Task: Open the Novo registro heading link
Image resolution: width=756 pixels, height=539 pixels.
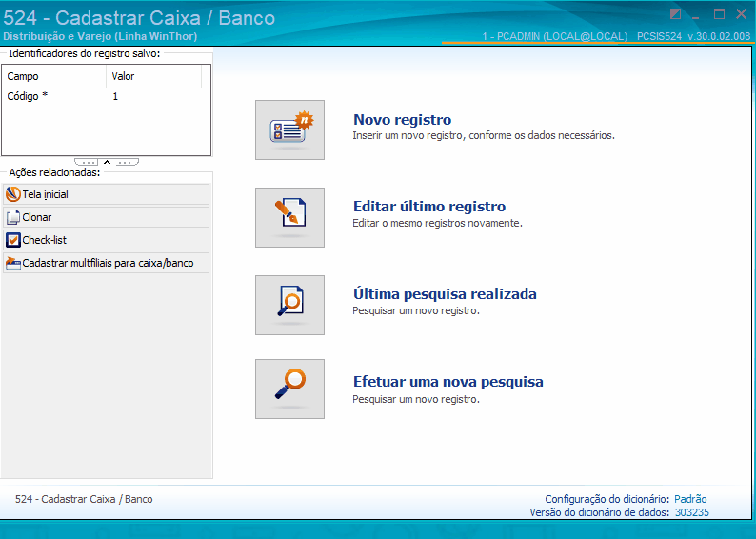Action: 402,120
